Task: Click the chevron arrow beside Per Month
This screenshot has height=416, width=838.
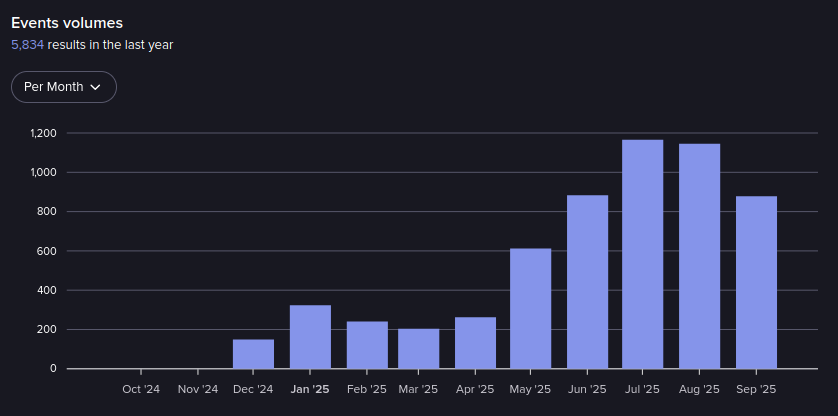Action: [x=96, y=87]
